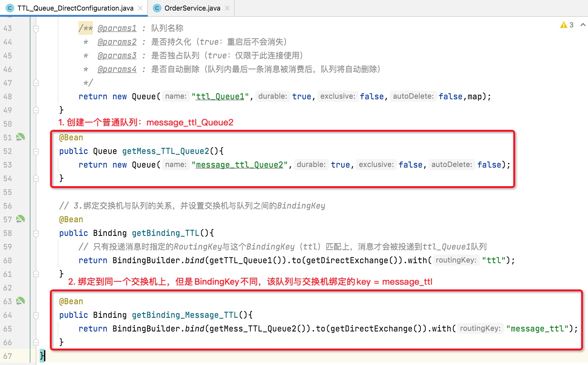Viewport: 588px width, 365px height.
Task: Click the @params2 doc tag
Action: [x=117, y=42]
